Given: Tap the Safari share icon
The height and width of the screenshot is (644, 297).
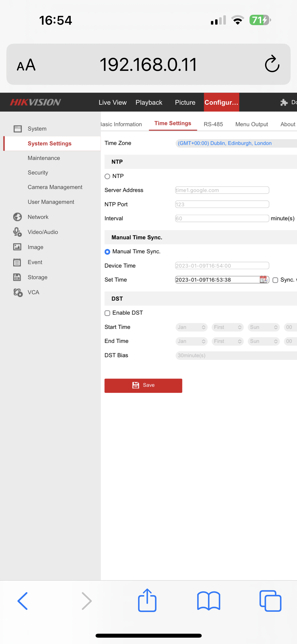Looking at the screenshot, I should (x=147, y=600).
